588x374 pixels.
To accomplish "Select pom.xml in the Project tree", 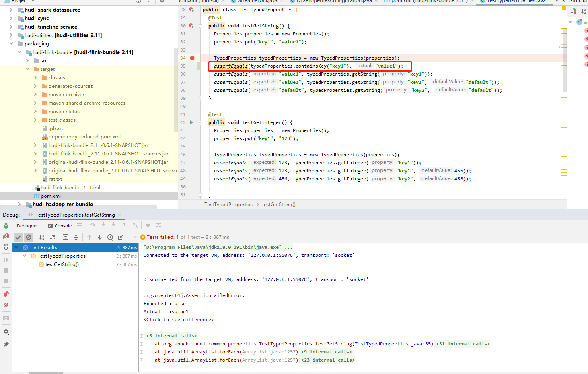I will click(51, 196).
